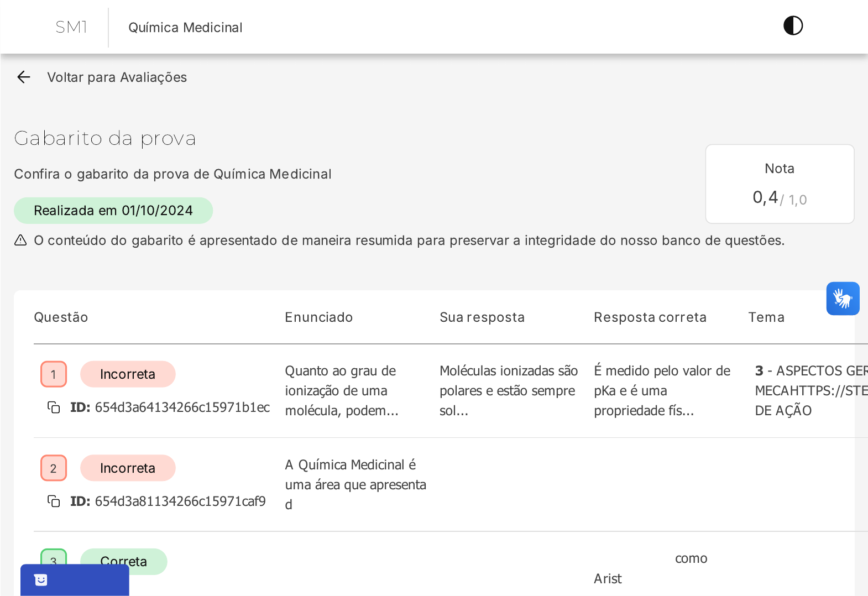Click the Enunciado column header

click(319, 317)
